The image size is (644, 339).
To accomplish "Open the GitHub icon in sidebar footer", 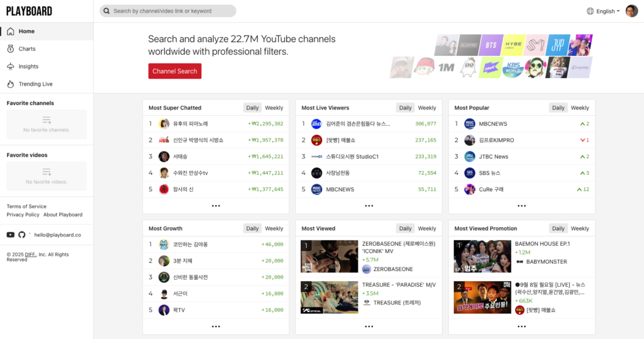I will click(x=22, y=235).
